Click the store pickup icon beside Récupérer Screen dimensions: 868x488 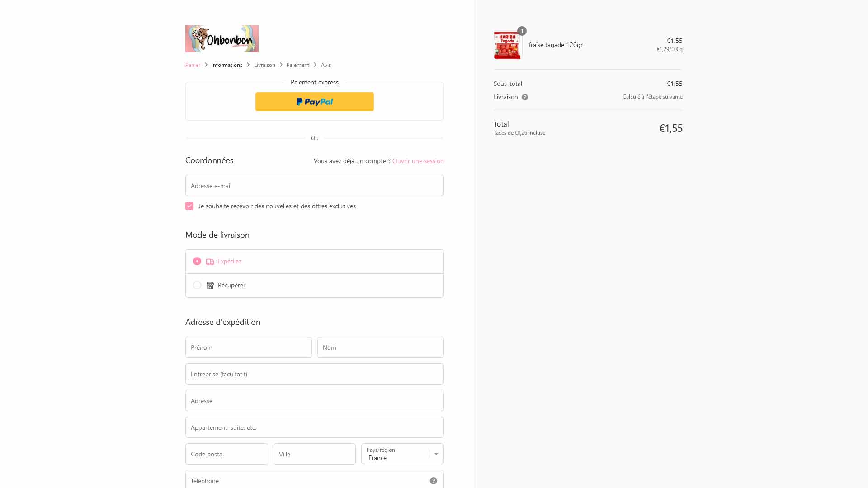[x=210, y=286]
